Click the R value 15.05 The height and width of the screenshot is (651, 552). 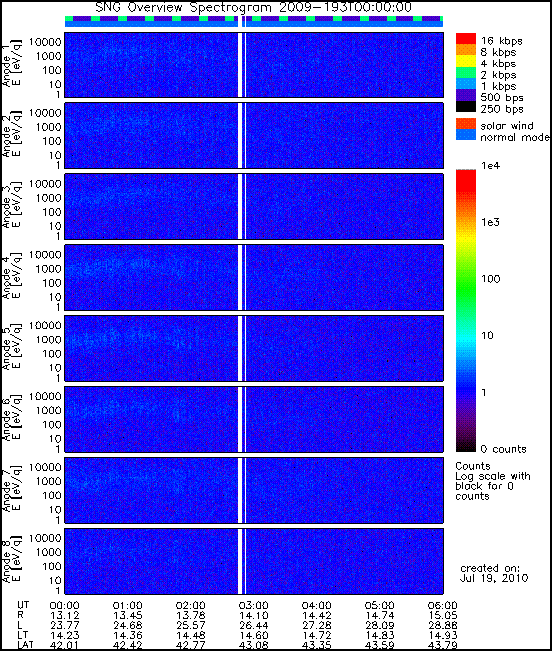[442, 616]
